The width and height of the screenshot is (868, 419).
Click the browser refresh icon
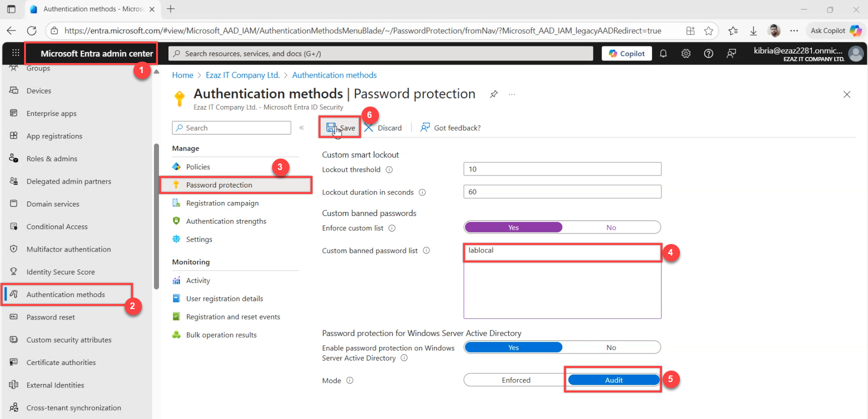pyautogui.click(x=31, y=30)
